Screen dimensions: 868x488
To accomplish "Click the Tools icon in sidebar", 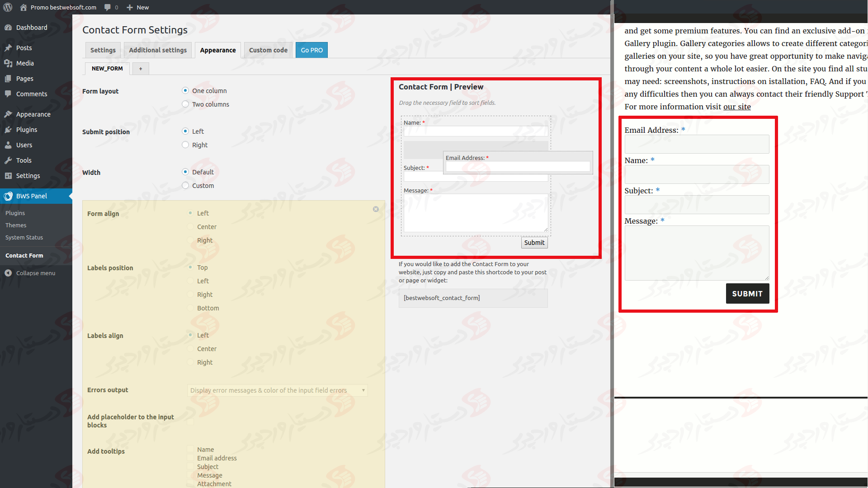I will click(x=9, y=160).
